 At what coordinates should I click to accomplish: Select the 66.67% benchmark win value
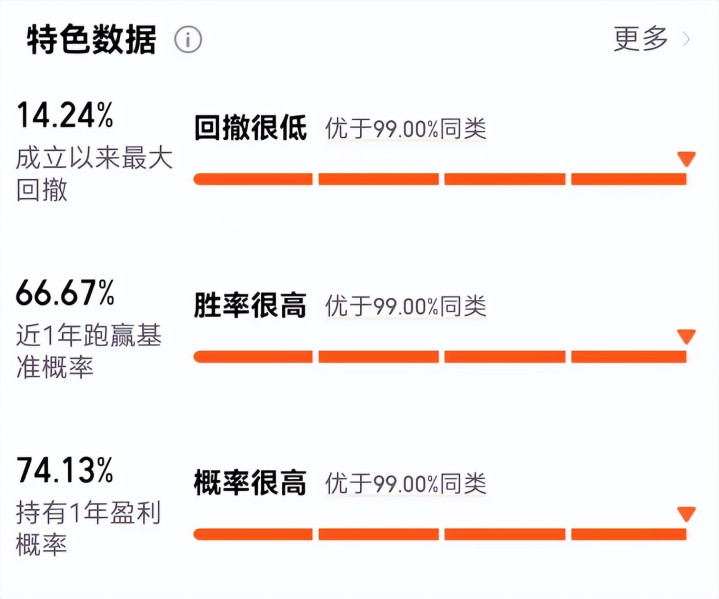[66, 293]
